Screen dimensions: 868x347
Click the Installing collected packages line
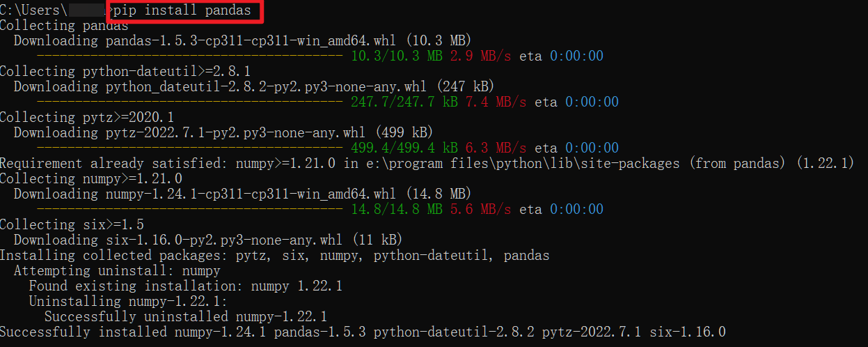coord(274,256)
